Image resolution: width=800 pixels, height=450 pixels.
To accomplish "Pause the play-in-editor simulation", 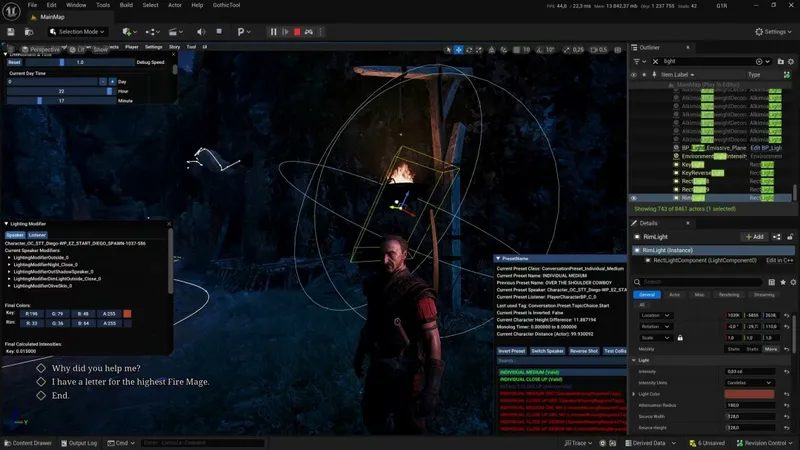I will coord(273,32).
